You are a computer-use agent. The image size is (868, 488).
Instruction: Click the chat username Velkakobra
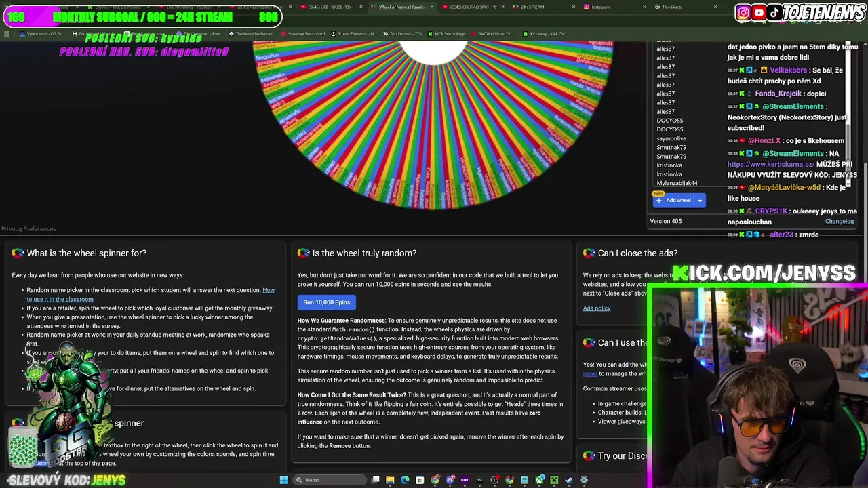(x=789, y=70)
